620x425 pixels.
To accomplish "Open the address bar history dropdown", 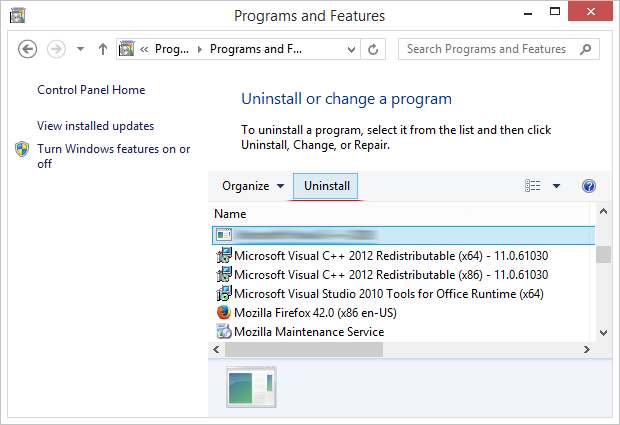I will [351, 50].
